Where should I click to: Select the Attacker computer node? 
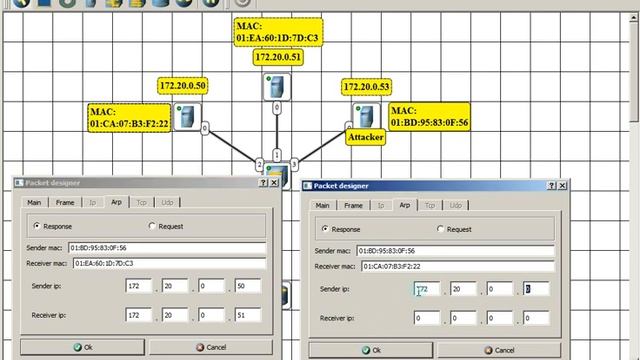(x=366, y=116)
